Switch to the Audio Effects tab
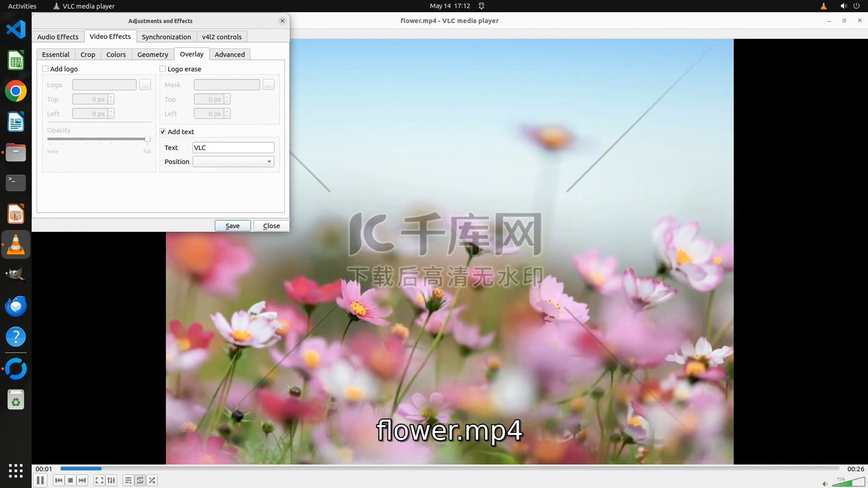The image size is (868, 488). (x=58, y=37)
